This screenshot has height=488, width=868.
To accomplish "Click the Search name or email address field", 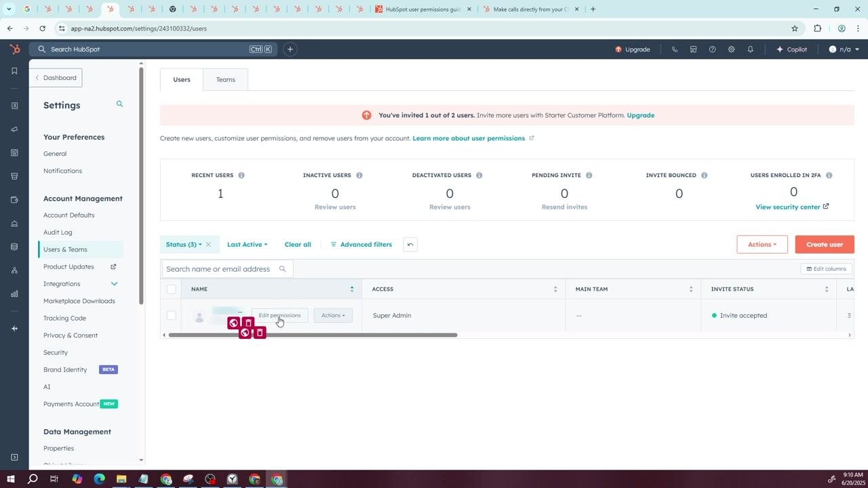I will tap(227, 269).
